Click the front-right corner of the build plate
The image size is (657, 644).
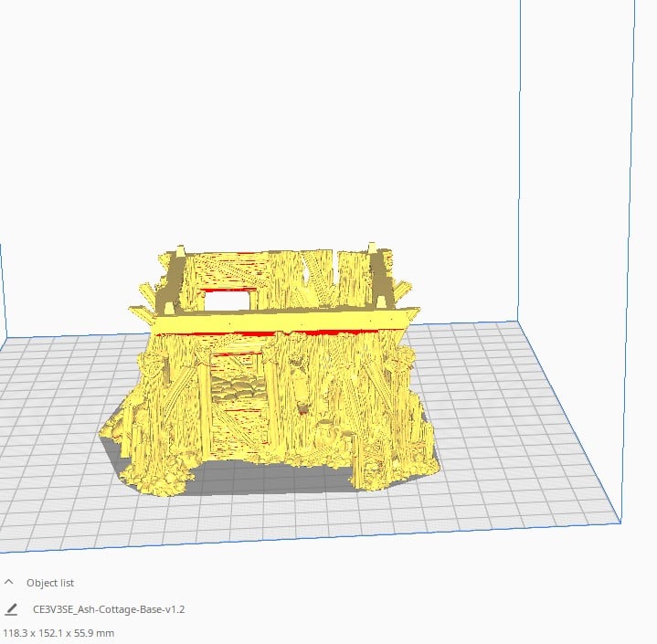tap(622, 523)
